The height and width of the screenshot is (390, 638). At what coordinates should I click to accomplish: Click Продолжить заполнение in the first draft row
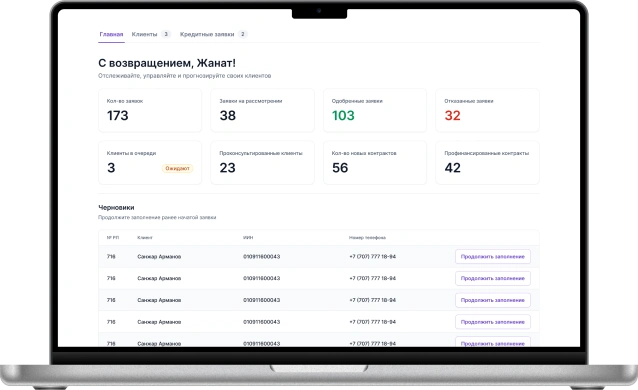[x=493, y=256]
